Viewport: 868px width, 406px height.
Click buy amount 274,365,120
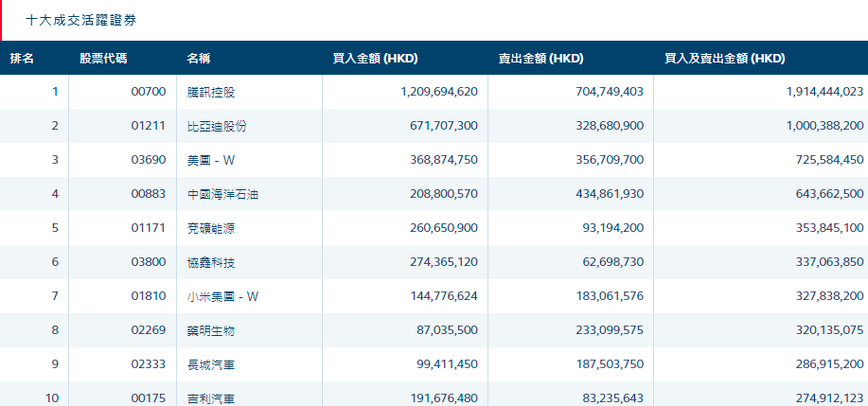(x=444, y=262)
